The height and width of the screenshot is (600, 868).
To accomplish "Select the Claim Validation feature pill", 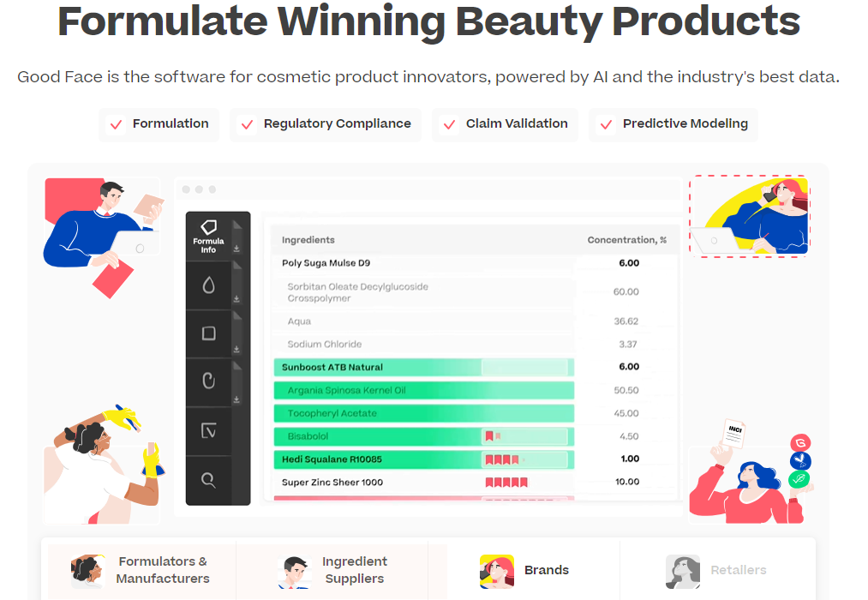I will [505, 124].
